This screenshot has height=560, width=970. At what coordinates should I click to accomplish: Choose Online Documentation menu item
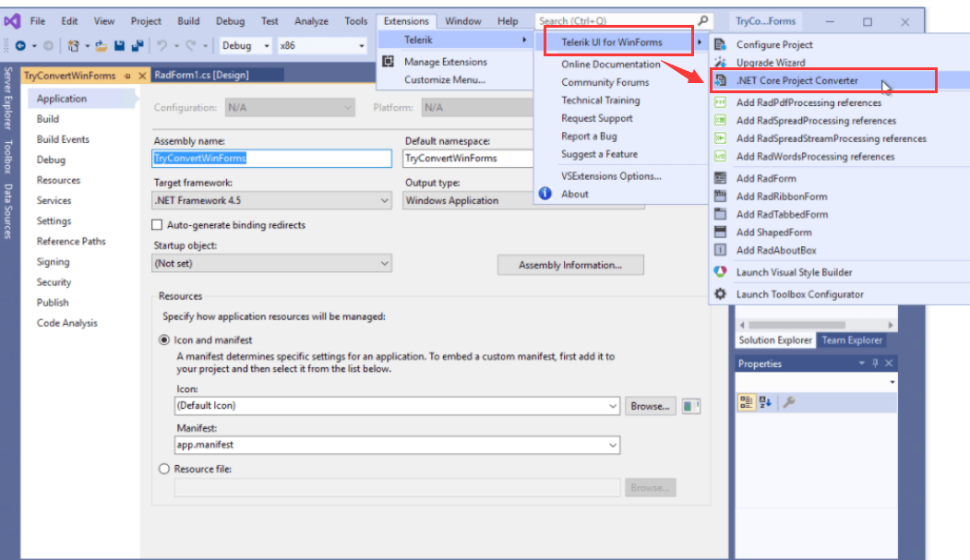click(611, 65)
